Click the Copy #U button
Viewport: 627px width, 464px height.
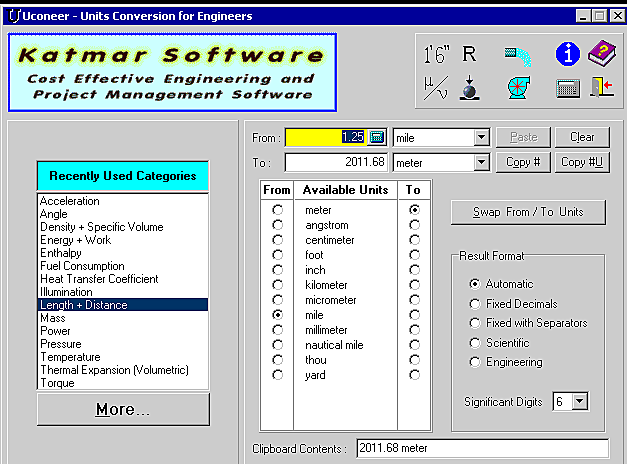(582, 162)
